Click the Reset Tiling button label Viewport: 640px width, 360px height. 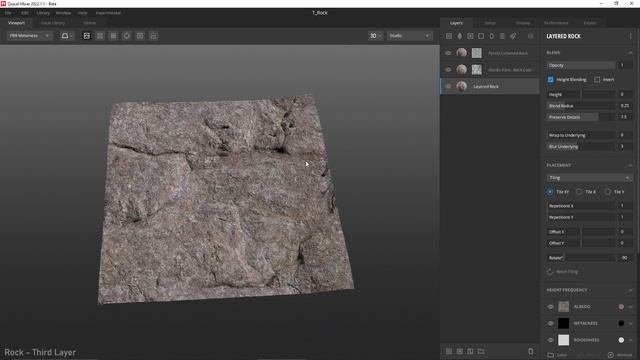pos(567,272)
